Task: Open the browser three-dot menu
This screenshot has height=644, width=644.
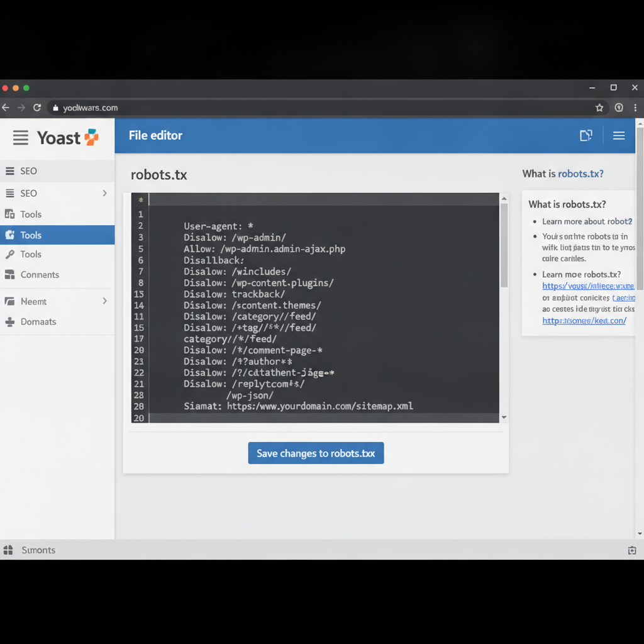Action: point(635,108)
